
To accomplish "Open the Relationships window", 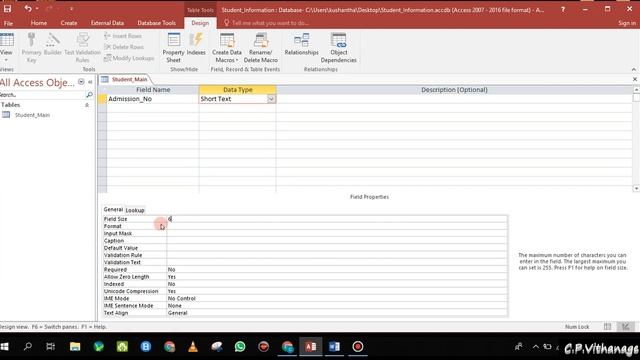I will [x=301, y=44].
